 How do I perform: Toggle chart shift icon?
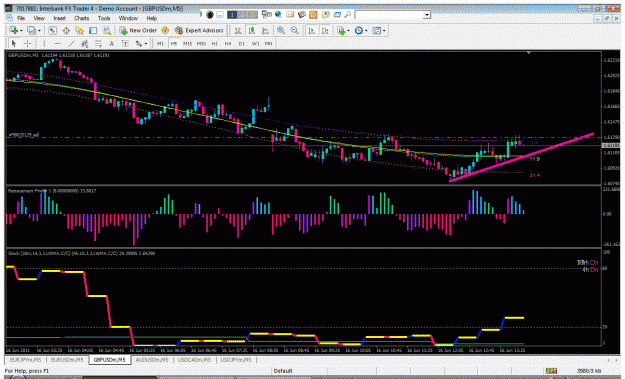pos(325,30)
